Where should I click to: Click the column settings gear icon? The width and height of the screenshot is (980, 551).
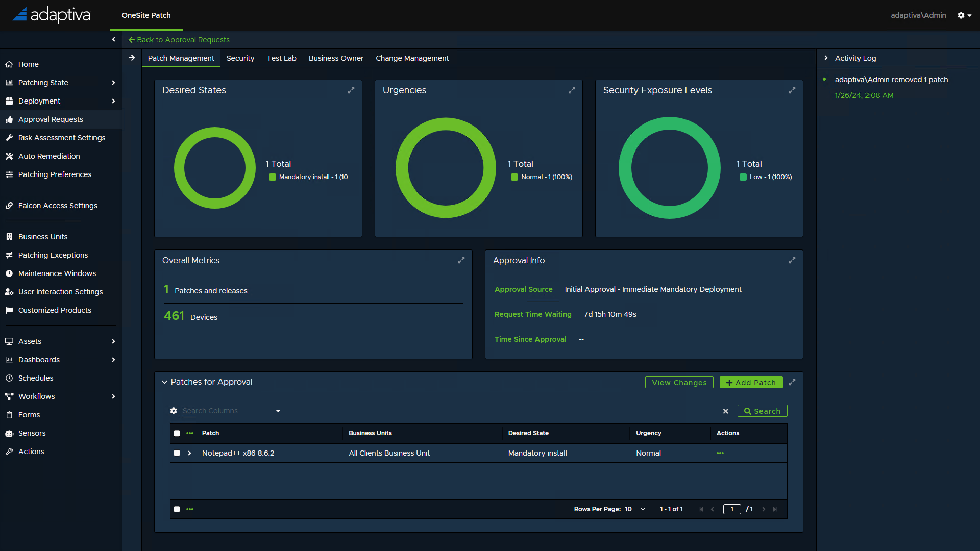(x=174, y=411)
